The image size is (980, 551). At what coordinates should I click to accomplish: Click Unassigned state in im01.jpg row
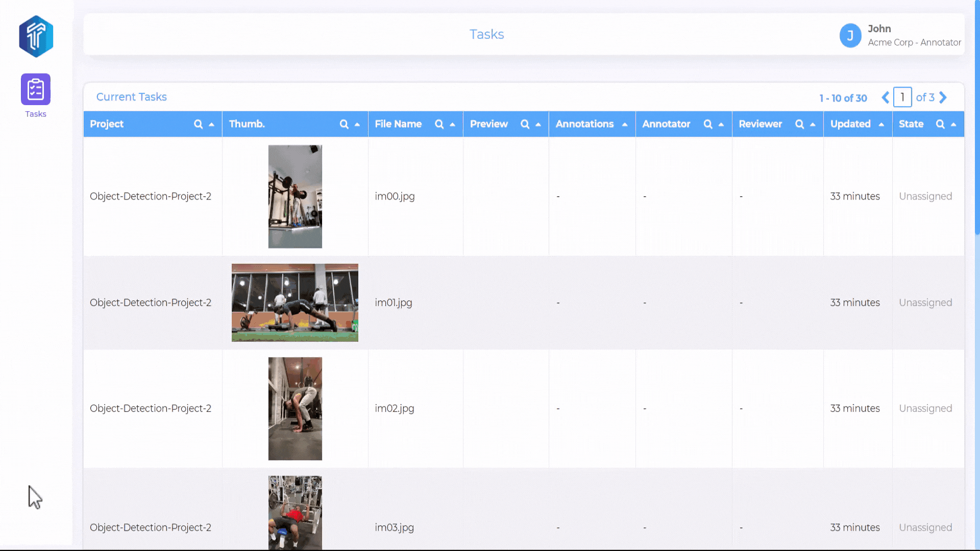coord(925,303)
